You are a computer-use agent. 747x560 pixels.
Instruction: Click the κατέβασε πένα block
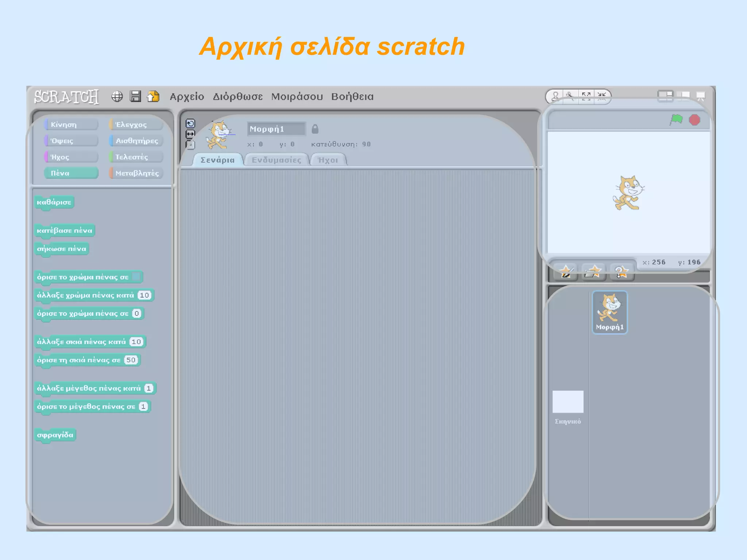click(x=65, y=230)
